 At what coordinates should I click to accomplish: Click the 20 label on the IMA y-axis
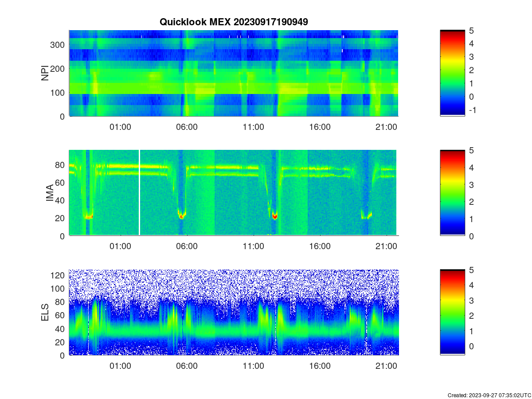(61, 218)
